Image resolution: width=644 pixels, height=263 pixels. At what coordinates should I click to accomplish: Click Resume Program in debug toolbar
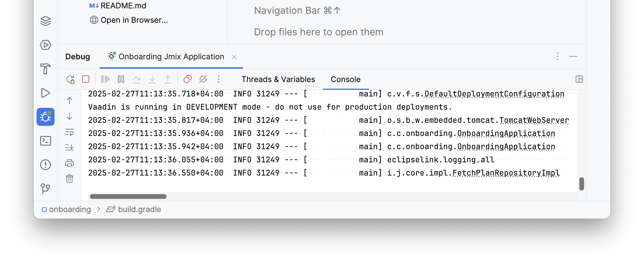[105, 79]
